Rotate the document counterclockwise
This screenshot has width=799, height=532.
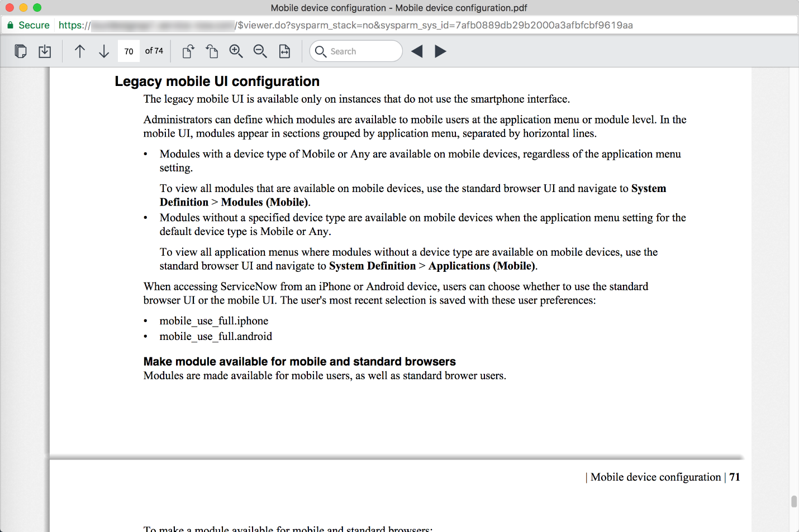click(x=212, y=51)
